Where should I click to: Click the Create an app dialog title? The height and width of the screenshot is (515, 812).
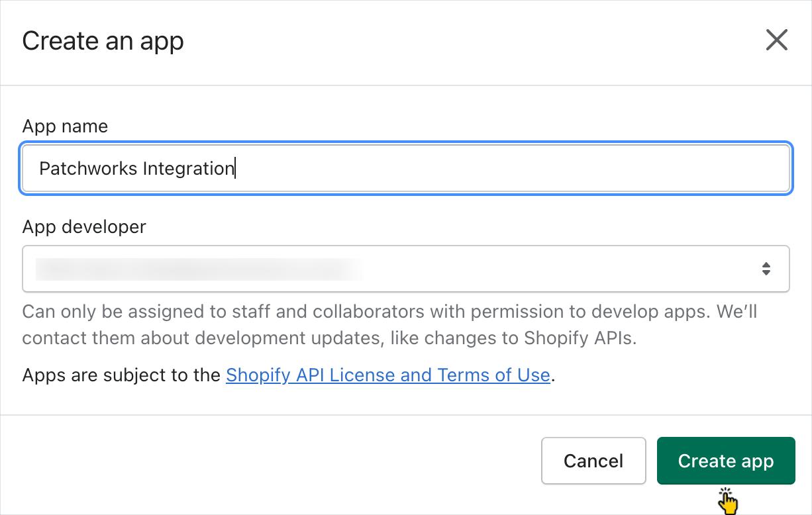103,41
